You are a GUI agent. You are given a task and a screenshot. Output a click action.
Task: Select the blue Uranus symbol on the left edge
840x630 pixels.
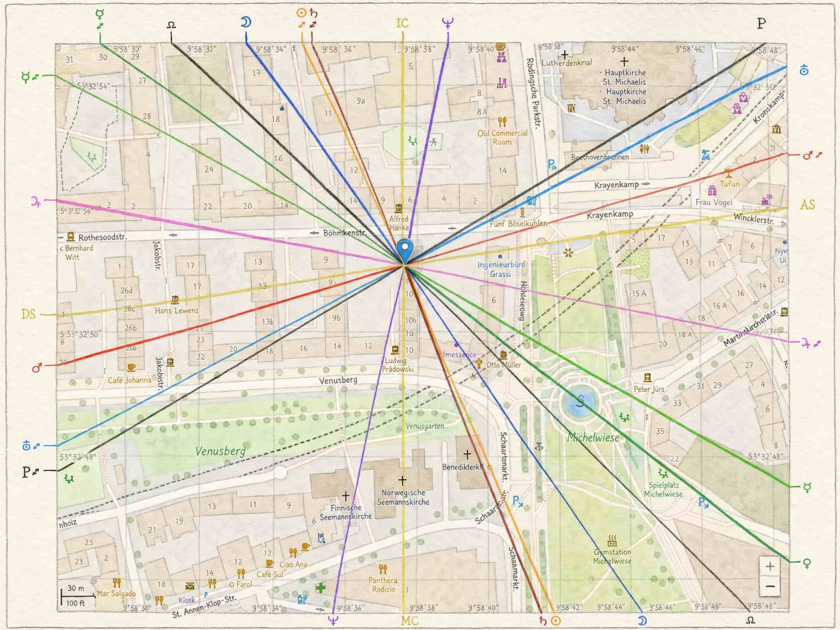click(x=26, y=446)
